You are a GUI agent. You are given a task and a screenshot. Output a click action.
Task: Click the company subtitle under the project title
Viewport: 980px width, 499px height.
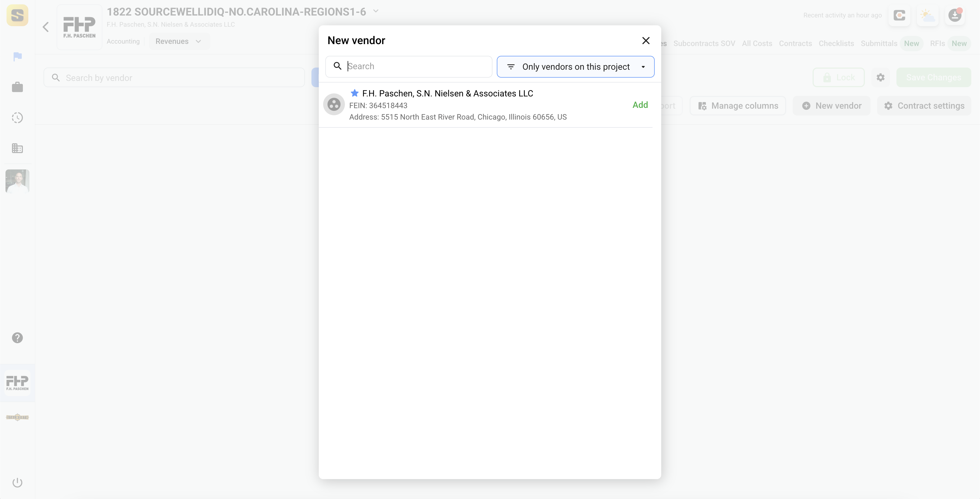point(171,24)
